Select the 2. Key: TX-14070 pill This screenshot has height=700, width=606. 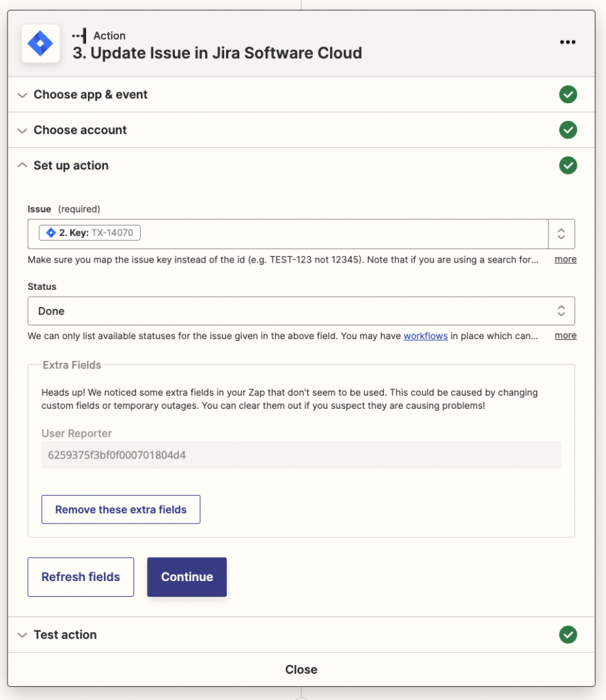[x=89, y=232]
